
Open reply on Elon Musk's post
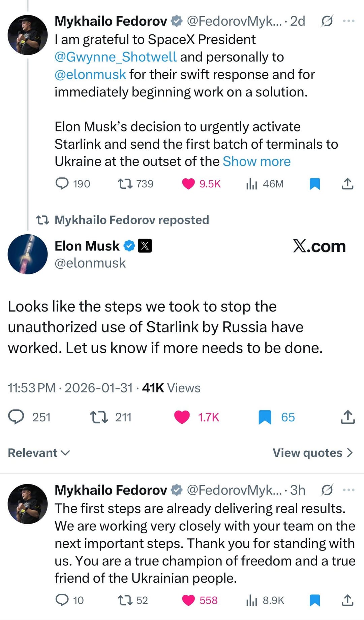tap(17, 417)
